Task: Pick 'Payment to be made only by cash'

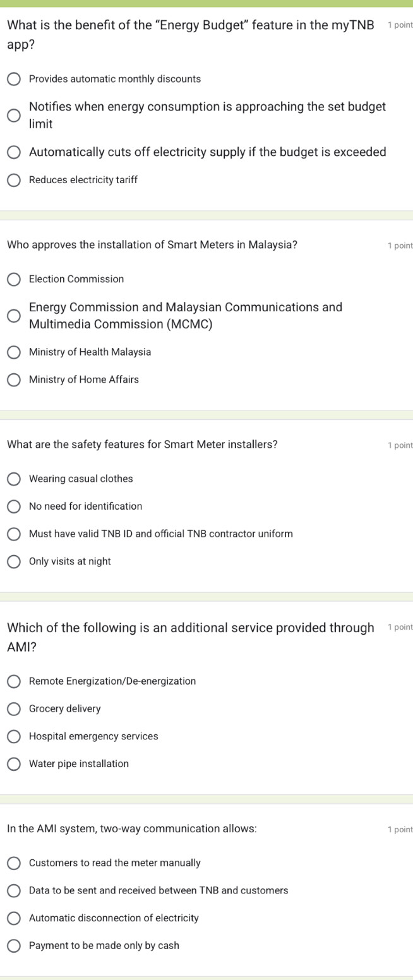Action: click(13, 946)
